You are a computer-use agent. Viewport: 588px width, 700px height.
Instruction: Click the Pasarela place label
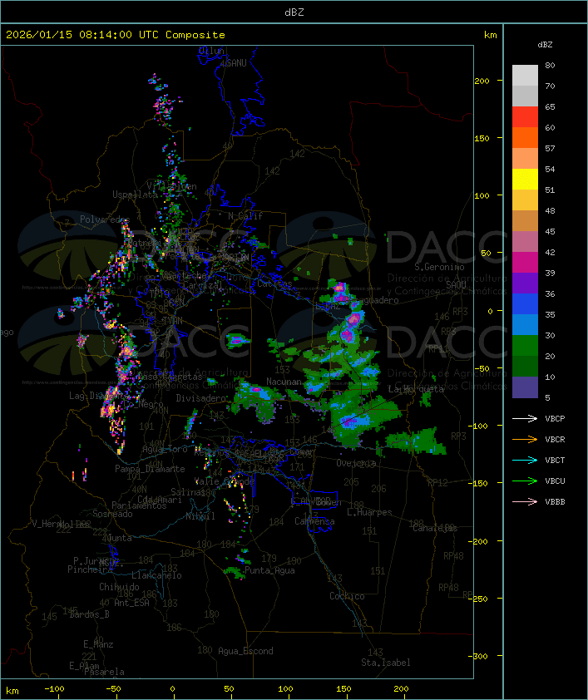105,672
